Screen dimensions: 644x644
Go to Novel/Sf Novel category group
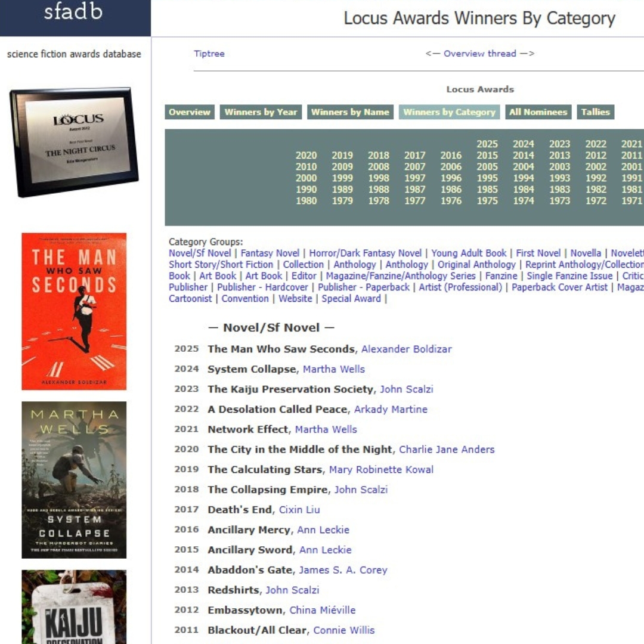[200, 253]
